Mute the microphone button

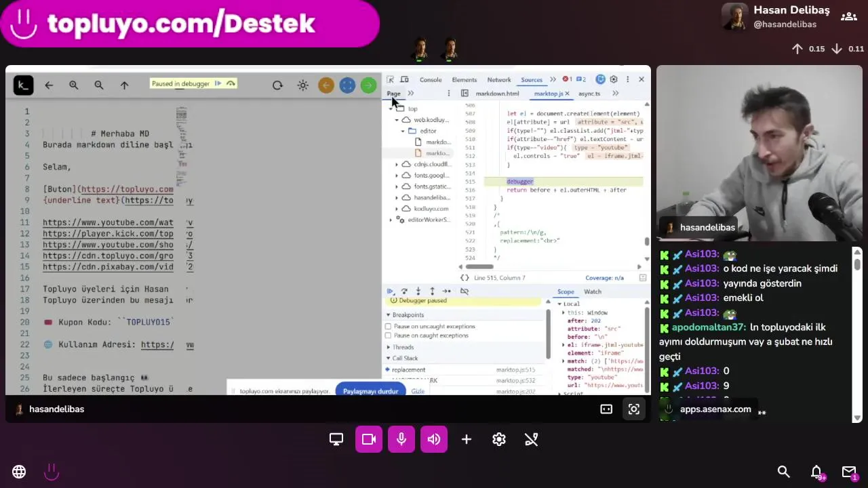(x=401, y=439)
